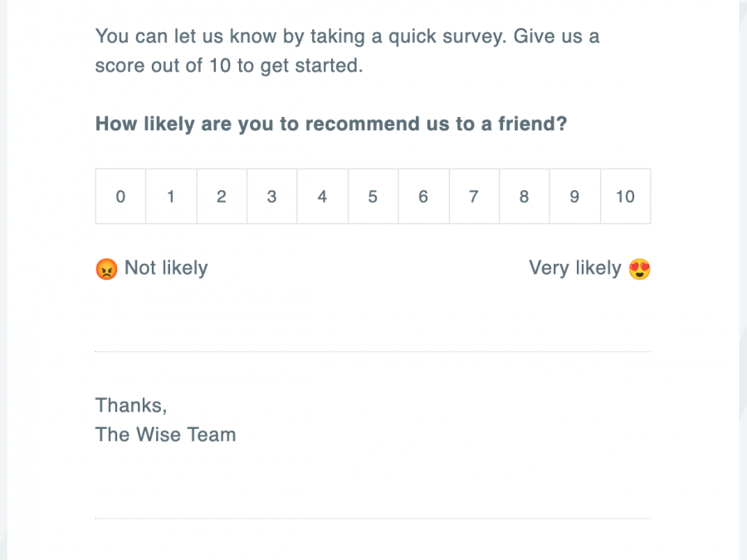The image size is (747, 560).
Task: Click the "Very likely" label
Action: (x=574, y=268)
